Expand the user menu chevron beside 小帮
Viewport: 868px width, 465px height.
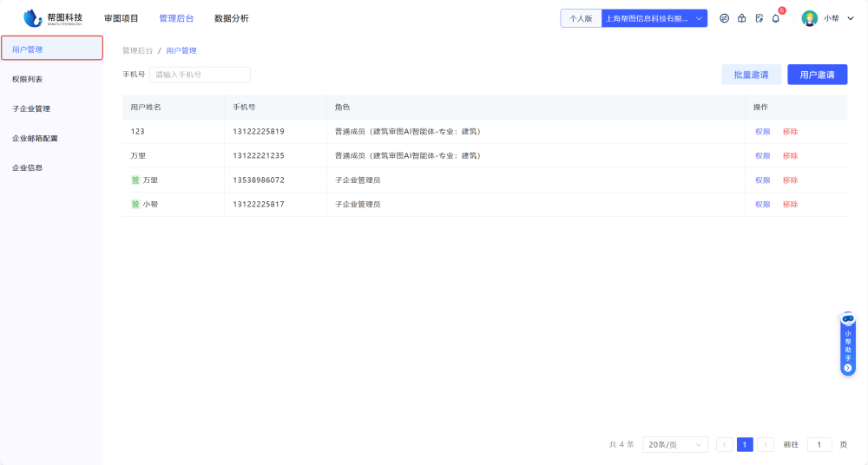851,18
